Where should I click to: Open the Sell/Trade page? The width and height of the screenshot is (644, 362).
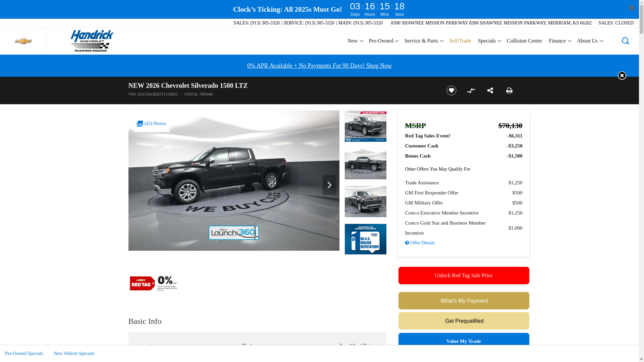(x=460, y=41)
